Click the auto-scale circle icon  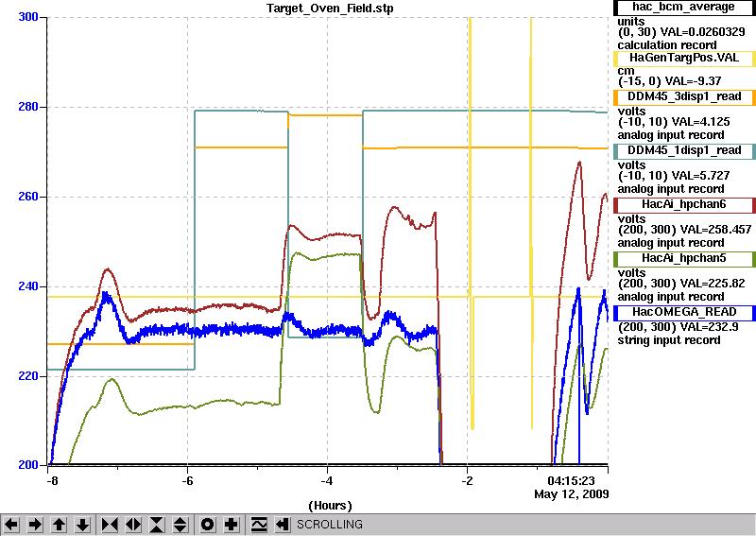[x=208, y=525]
